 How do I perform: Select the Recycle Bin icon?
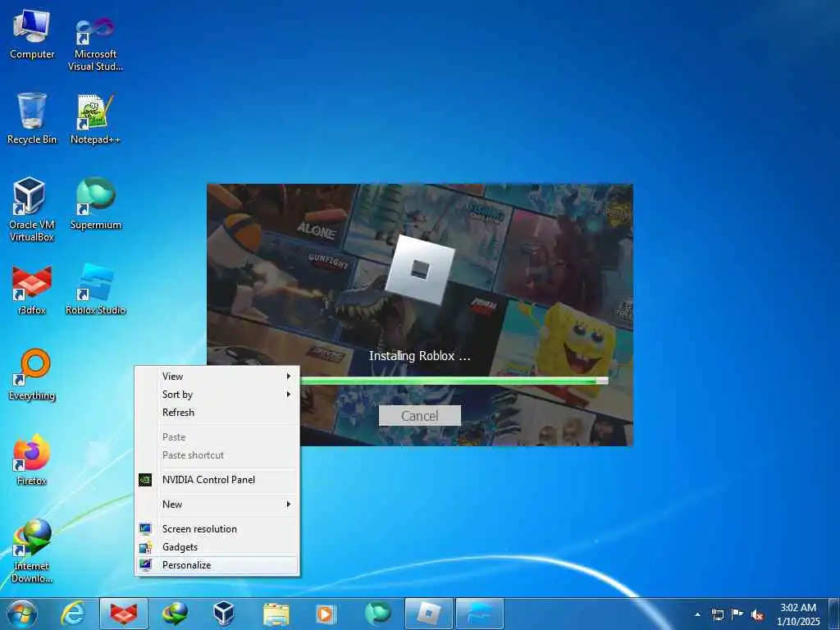(32, 119)
